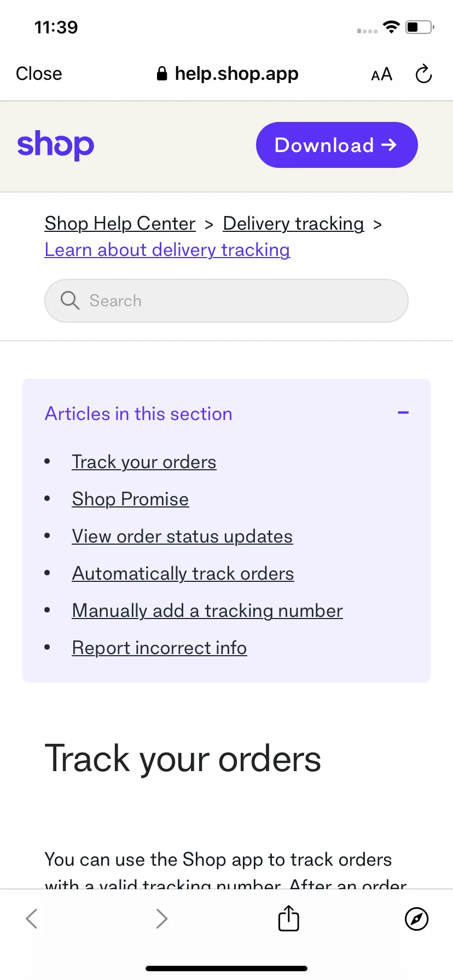The width and height of the screenshot is (453, 980).
Task: Open the Shop Help Center breadcrumb
Action: [120, 224]
